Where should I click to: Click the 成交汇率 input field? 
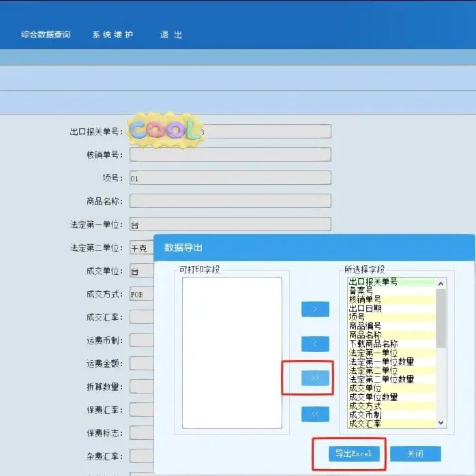(x=142, y=317)
